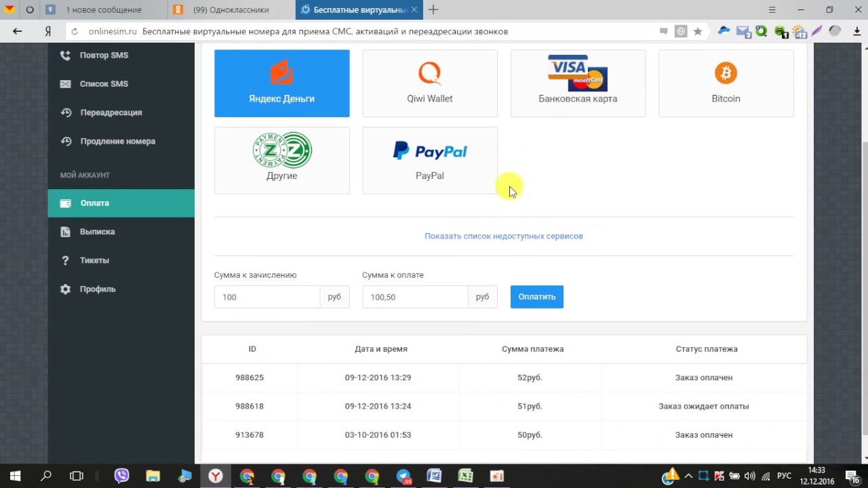The image size is (868, 488).
Task: Click payment ID 913678 in table
Action: [x=250, y=434]
